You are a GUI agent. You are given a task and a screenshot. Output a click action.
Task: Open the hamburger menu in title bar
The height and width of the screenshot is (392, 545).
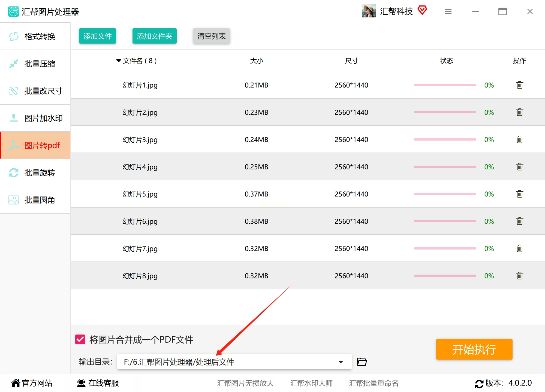pos(448,11)
